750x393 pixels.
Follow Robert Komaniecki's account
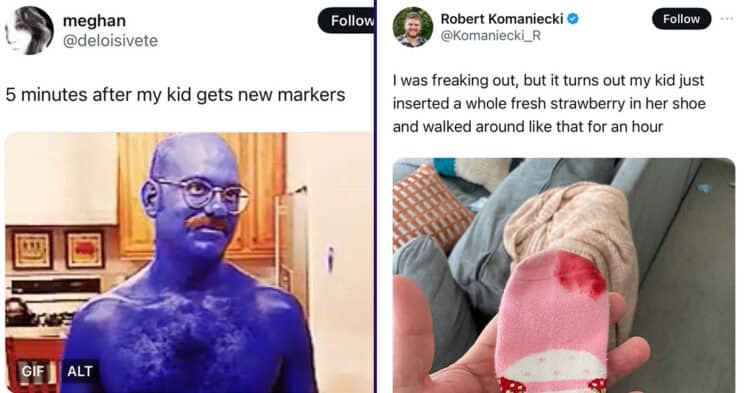point(681,19)
